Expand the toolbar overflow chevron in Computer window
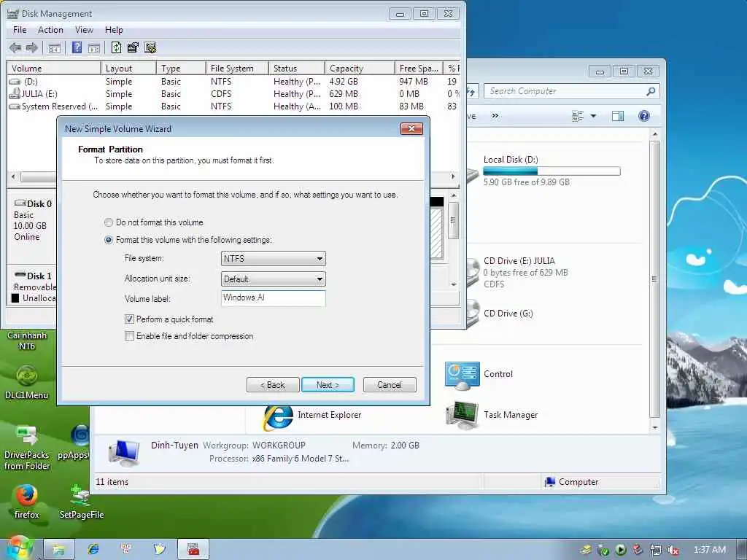The image size is (747, 560). point(495,116)
